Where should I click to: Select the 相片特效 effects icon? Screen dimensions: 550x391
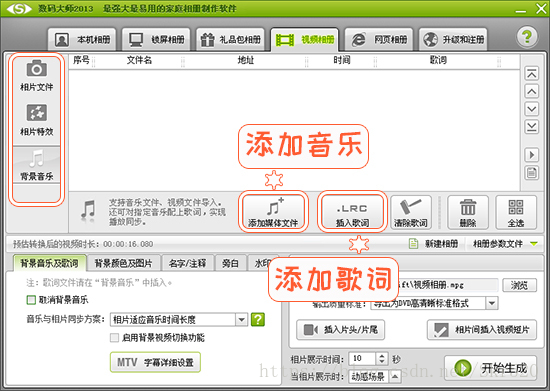click(x=36, y=120)
